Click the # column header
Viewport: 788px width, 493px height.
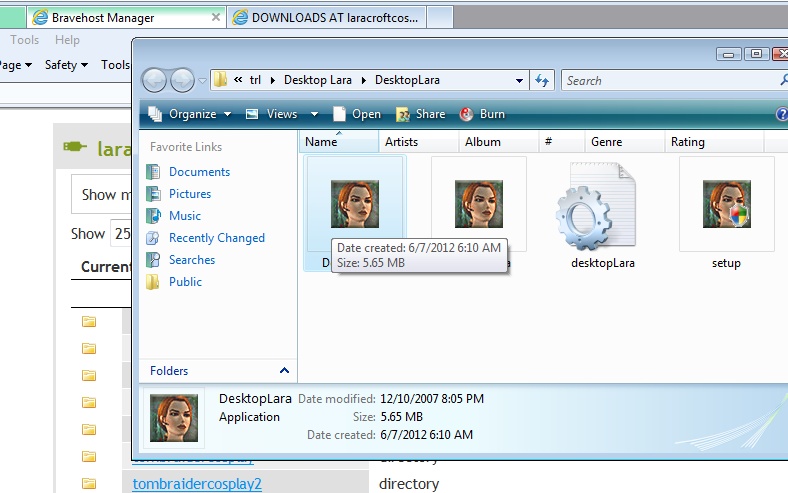(561, 142)
